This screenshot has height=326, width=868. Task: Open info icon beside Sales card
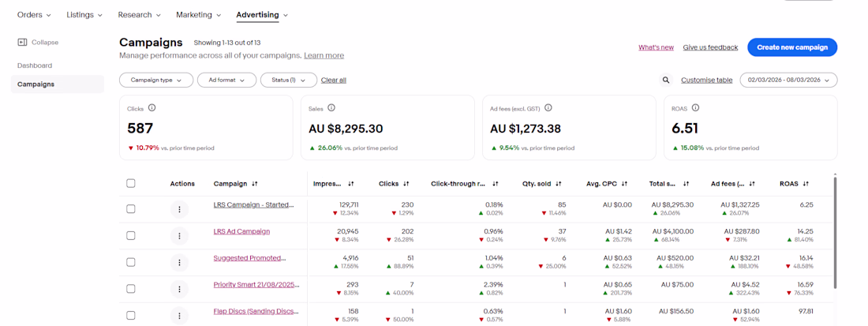pos(331,108)
